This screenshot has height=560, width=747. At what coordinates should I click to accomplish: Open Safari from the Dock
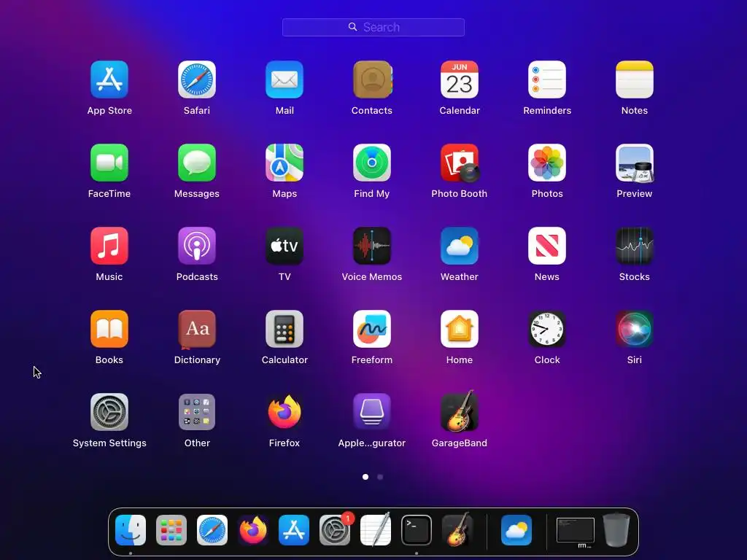[212, 530]
